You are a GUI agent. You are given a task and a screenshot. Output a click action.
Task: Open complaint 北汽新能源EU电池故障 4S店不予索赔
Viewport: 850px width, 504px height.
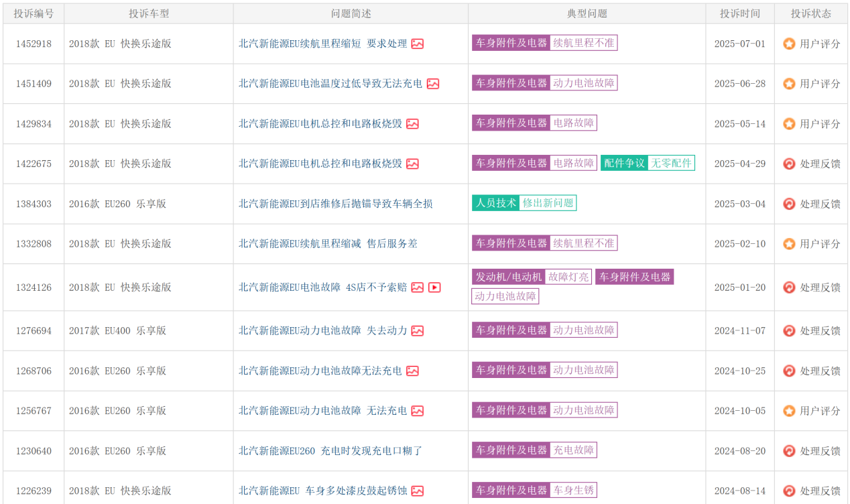tap(323, 288)
